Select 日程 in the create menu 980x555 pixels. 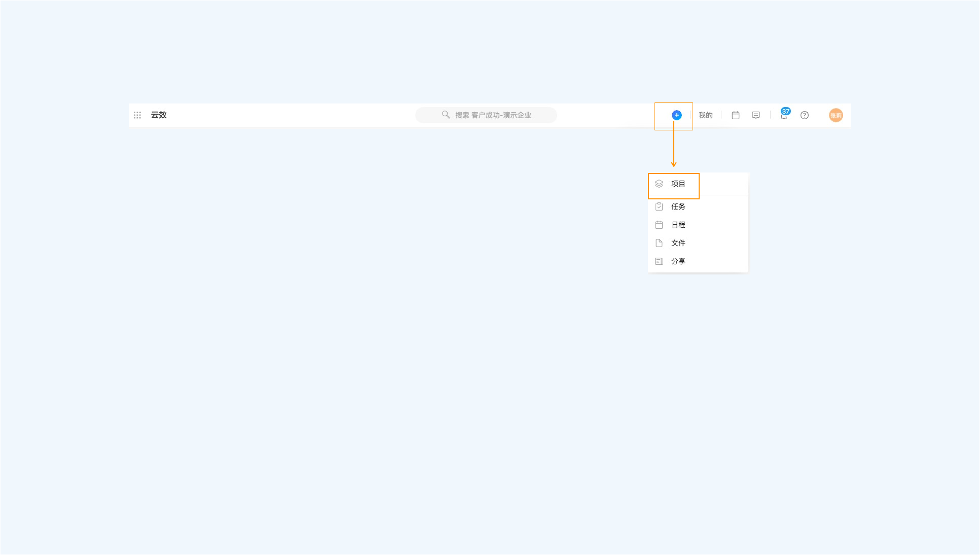click(698, 225)
